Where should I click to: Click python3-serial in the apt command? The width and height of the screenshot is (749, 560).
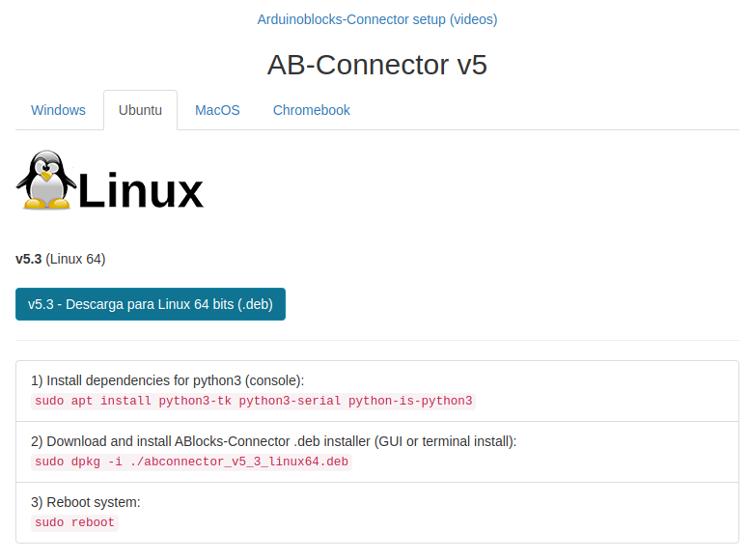coord(290,401)
